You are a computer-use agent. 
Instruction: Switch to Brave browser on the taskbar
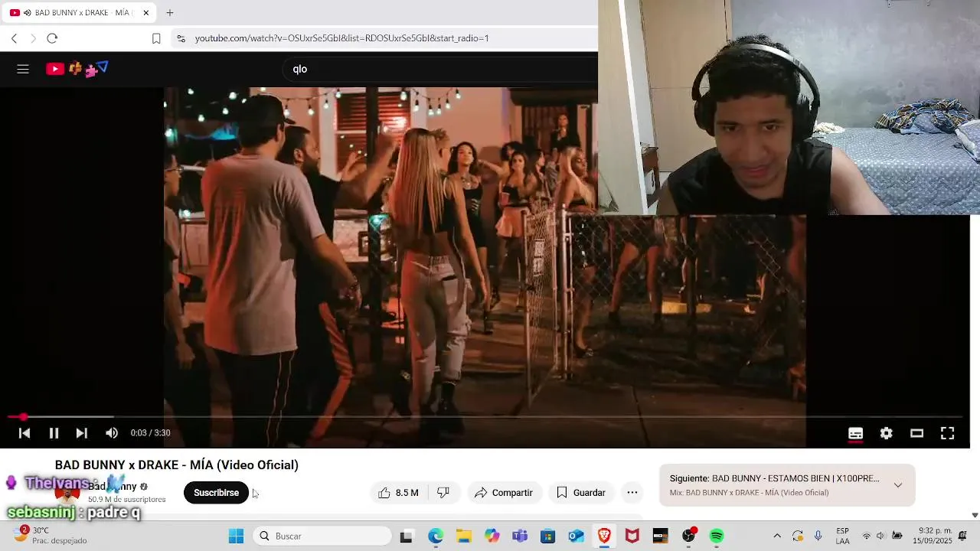tap(604, 536)
